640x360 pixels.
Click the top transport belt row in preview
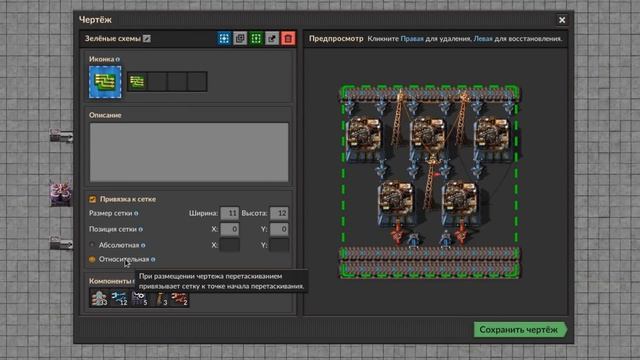(429, 95)
